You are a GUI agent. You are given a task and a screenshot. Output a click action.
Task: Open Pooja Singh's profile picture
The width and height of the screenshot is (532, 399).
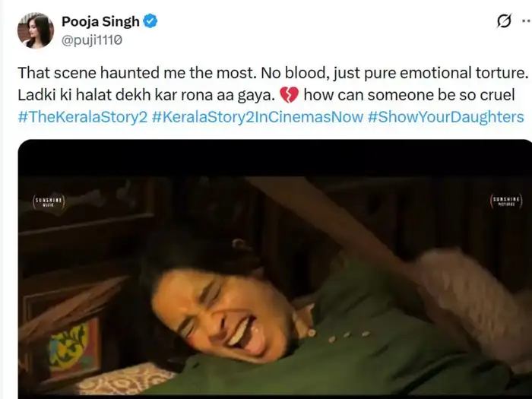(x=36, y=30)
